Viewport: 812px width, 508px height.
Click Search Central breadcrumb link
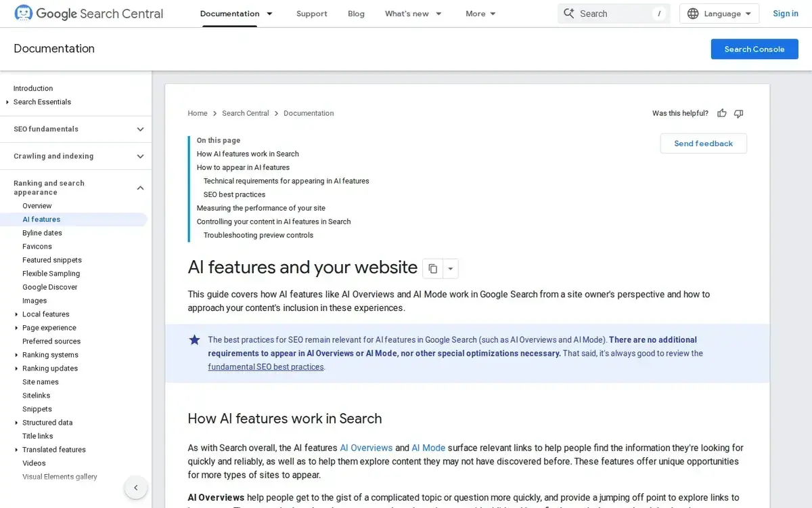pyautogui.click(x=246, y=113)
